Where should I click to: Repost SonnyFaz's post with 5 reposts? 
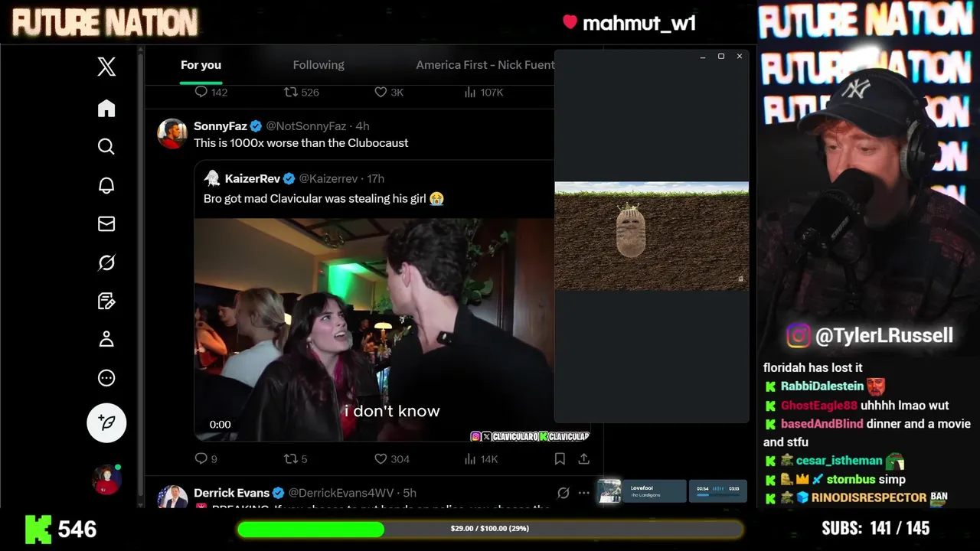[x=296, y=458]
